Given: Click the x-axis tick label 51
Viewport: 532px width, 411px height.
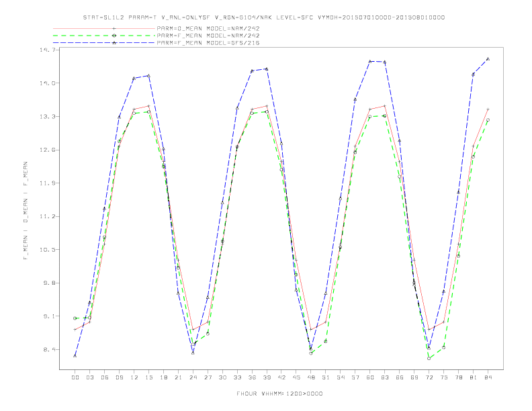Looking at the screenshot, I should pyautogui.click(x=326, y=377).
